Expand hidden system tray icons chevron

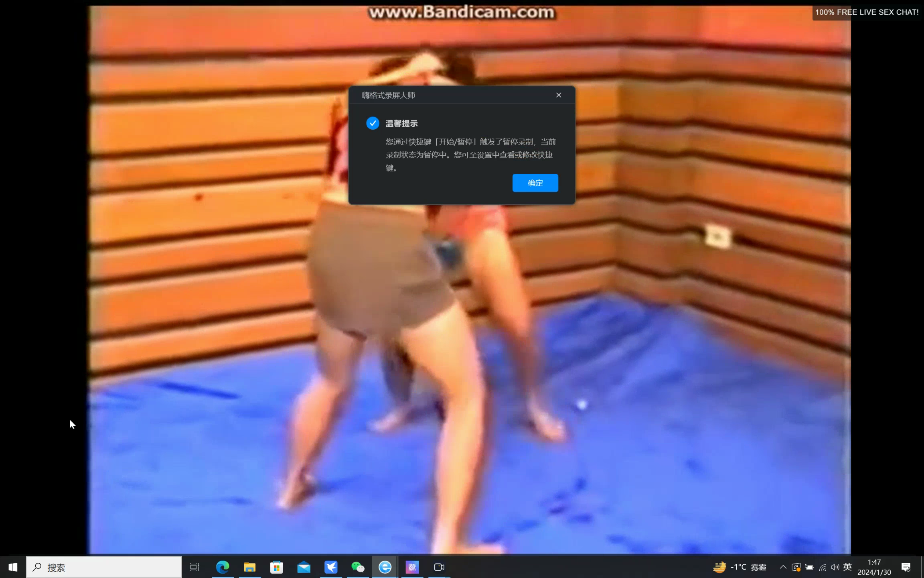coord(783,567)
